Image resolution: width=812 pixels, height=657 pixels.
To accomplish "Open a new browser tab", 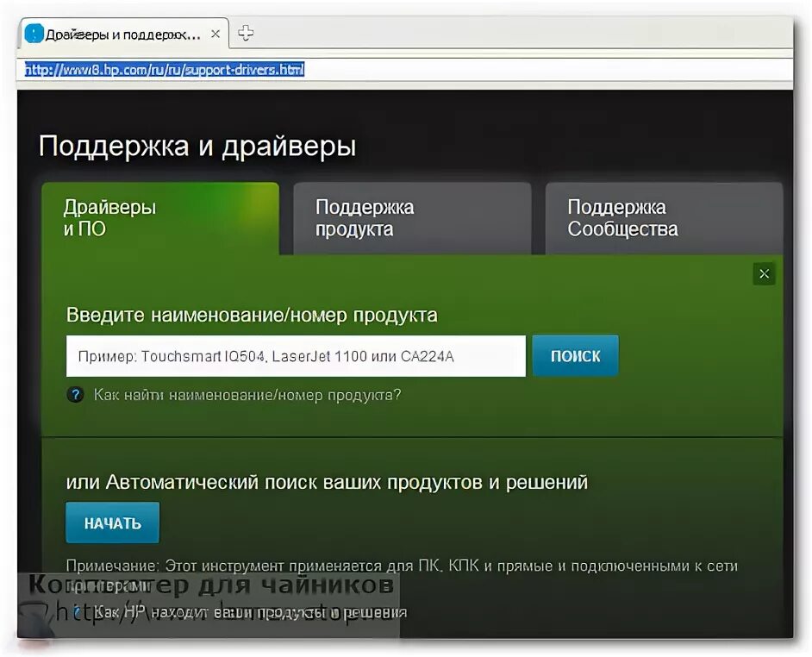I will point(246,33).
